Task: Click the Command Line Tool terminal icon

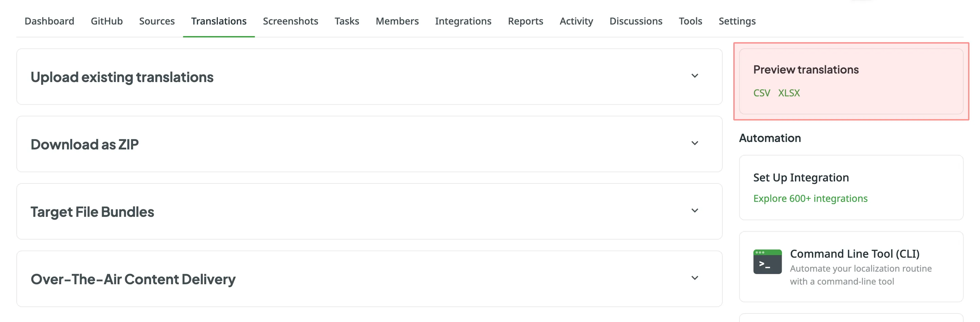Action: coord(767,261)
